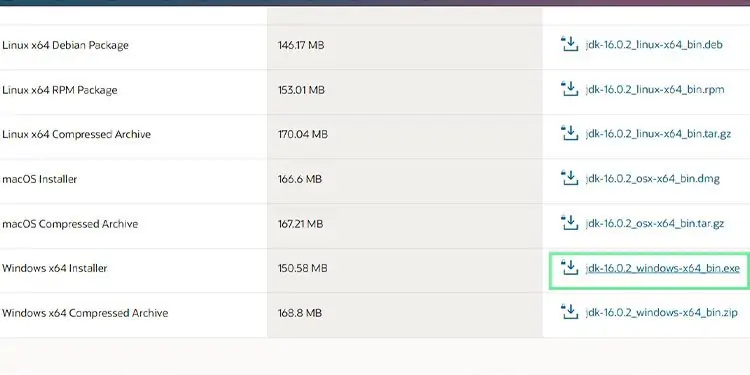
Task: Select the Windows x64 Installer row label
Action: (x=55, y=268)
